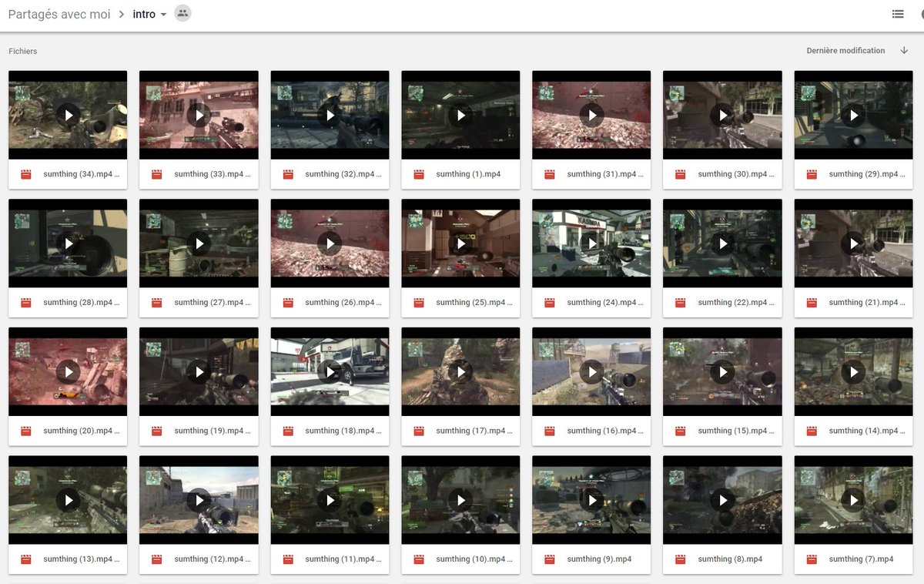The height and width of the screenshot is (584, 924).
Task: Click the video icon of sumthing (24).mp4
Action: click(x=550, y=303)
